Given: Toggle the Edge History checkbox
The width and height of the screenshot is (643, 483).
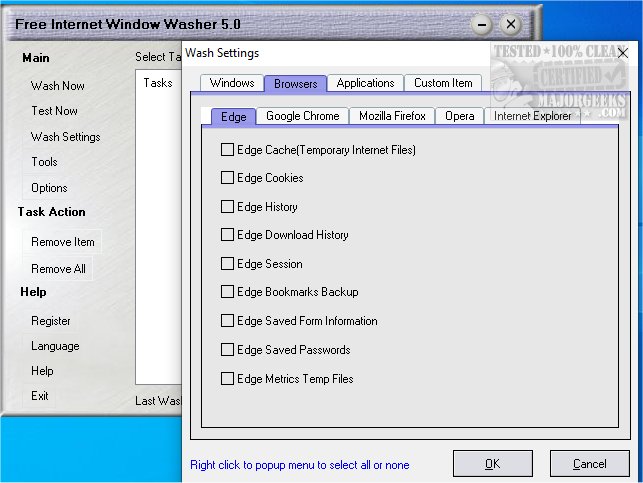Looking at the screenshot, I should point(227,207).
